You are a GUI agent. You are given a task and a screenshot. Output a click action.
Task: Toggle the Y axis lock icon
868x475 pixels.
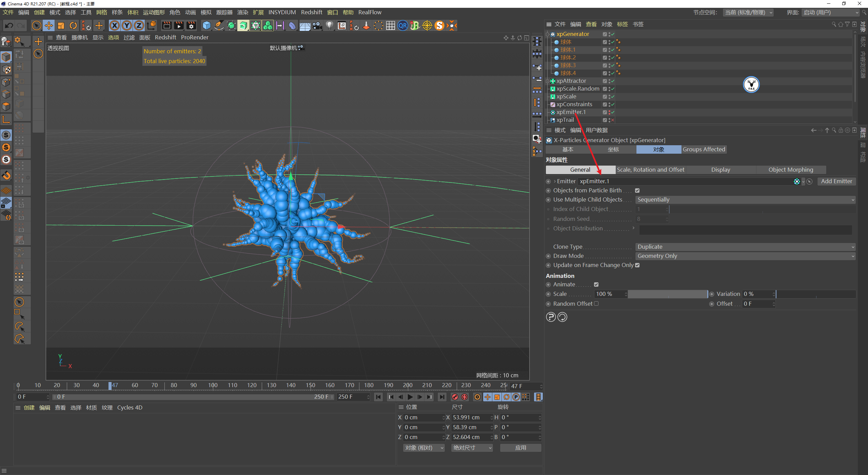coord(127,25)
